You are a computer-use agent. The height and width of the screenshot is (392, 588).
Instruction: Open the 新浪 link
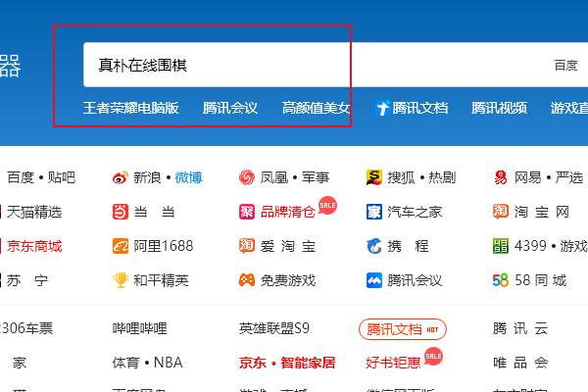(147, 177)
